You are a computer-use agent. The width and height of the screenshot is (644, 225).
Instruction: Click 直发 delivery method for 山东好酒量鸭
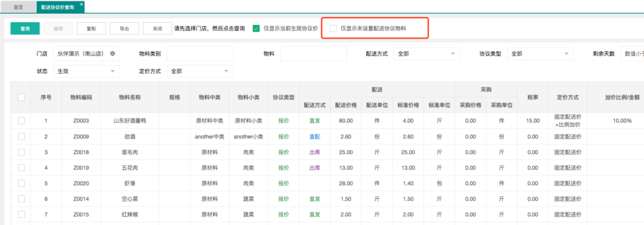315,121
